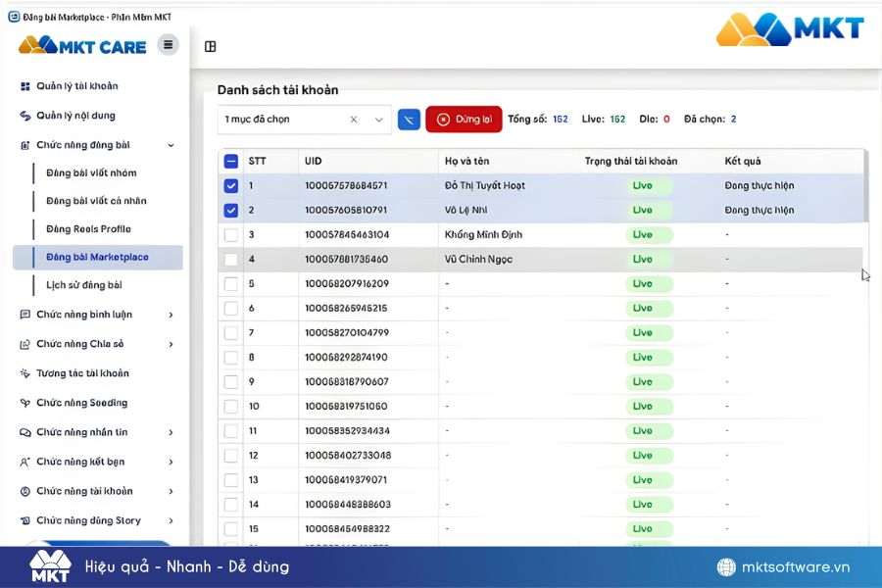Click the Quản lý nội dung sidebar icon
This screenshot has height=588, width=882.
(x=25, y=116)
